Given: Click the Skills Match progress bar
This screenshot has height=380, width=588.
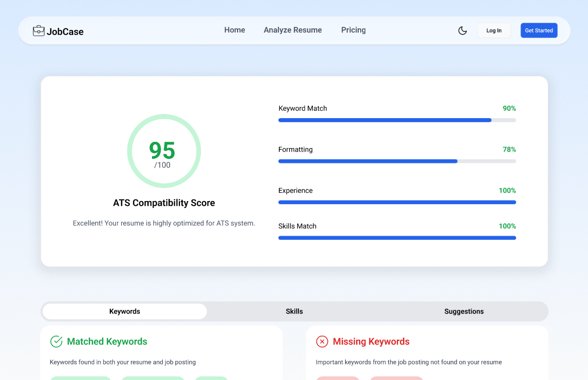Looking at the screenshot, I should click(397, 238).
